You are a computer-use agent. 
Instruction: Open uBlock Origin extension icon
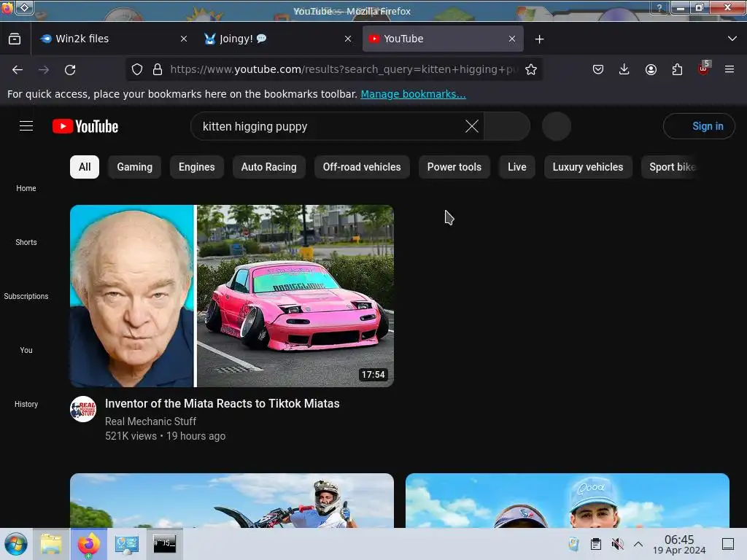tap(704, 68)
